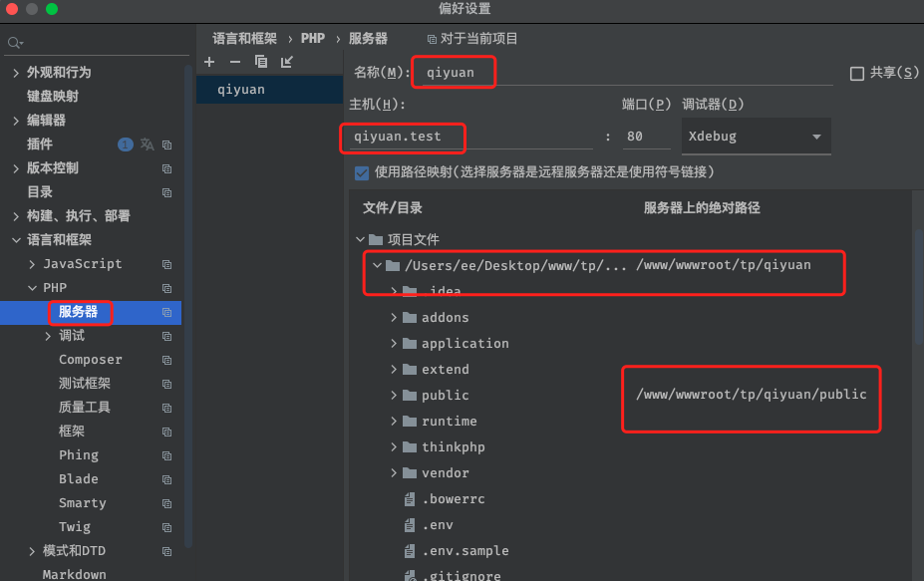The width and height of the screenshot is (924, 581).
Task: Click the .env.sample file icon
Action: [410, 551]
